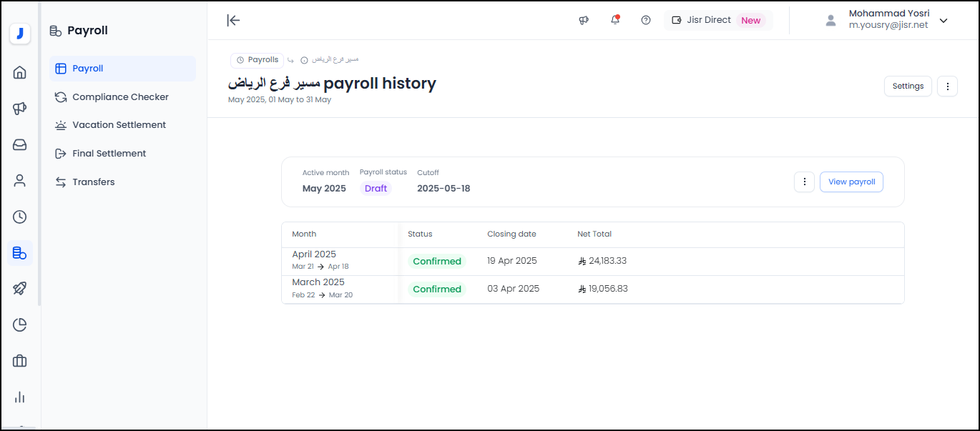Click the rocket icon in left sidebar
The height and width of the screenshot is (431, 980).
click(20, 289)
